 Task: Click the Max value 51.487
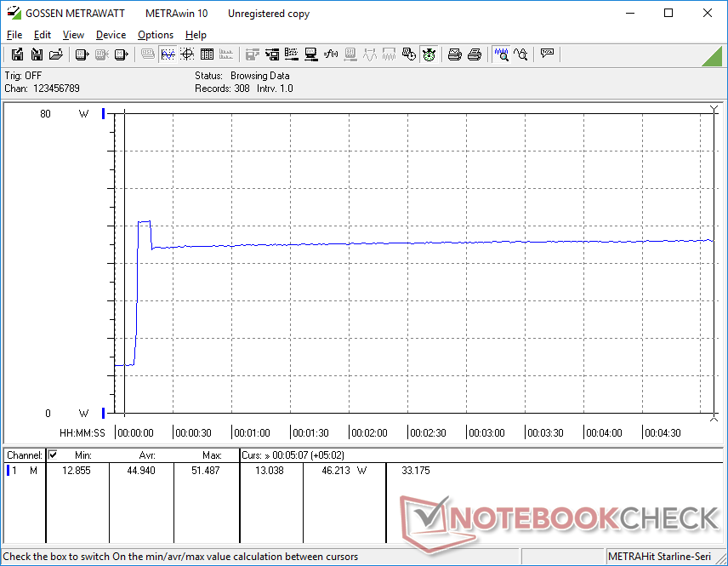(206, 471)
